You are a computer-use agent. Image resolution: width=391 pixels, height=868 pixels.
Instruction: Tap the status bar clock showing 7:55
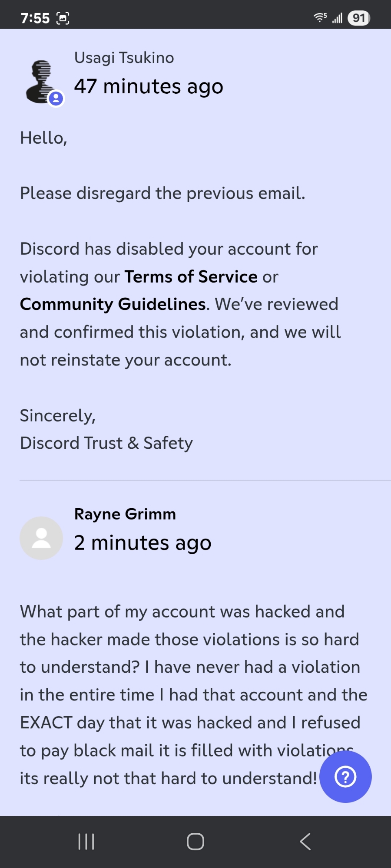click(x=35, y=18)
